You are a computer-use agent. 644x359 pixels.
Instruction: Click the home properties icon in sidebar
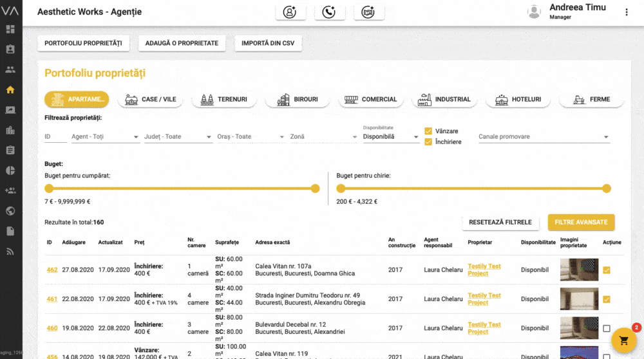pyautogui.click(x=10, y=89)
